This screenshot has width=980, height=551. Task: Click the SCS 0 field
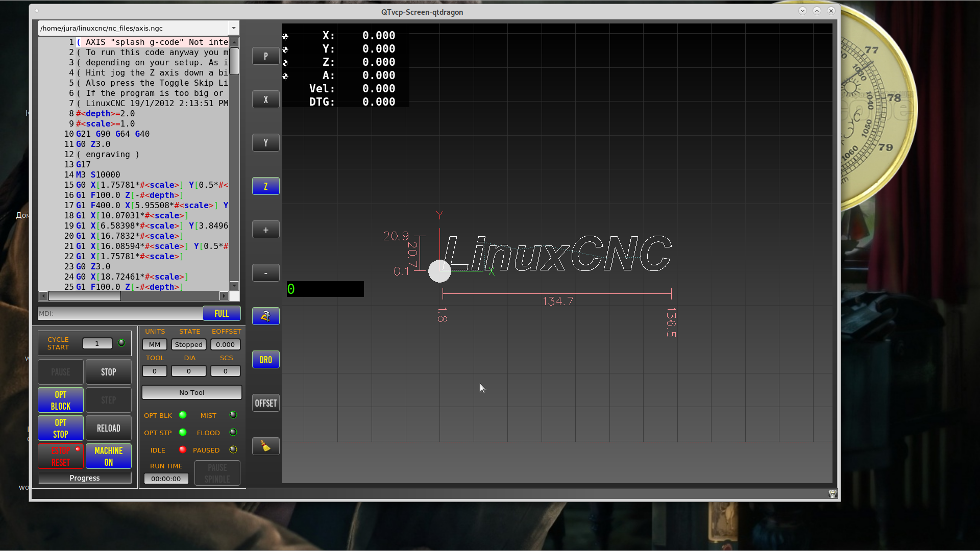[225, 371]
